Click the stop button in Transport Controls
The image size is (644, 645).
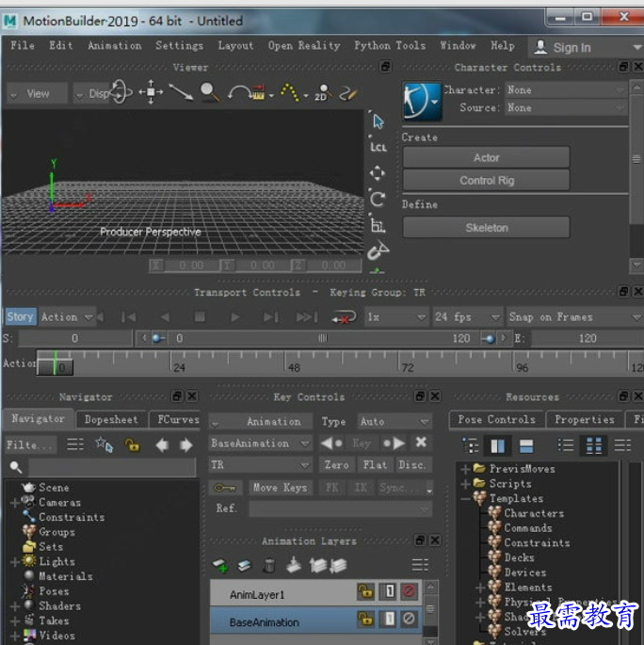(x=200, y=317)
